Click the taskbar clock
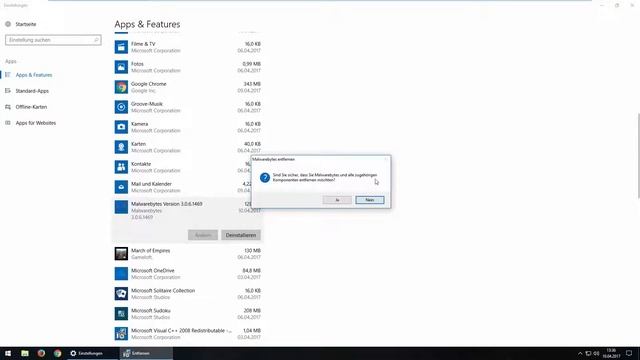Viewport: 640px width, 360px height. click(x=611, y=353)
